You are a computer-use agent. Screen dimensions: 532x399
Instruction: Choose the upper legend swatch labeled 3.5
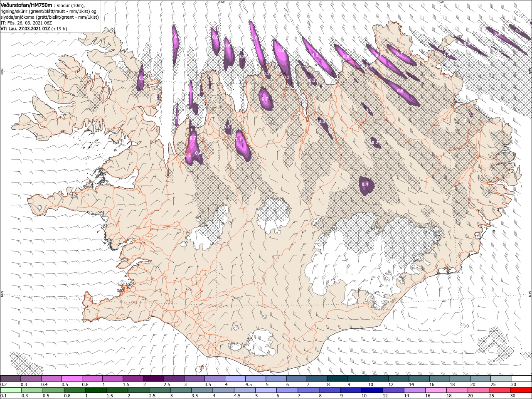214,379
